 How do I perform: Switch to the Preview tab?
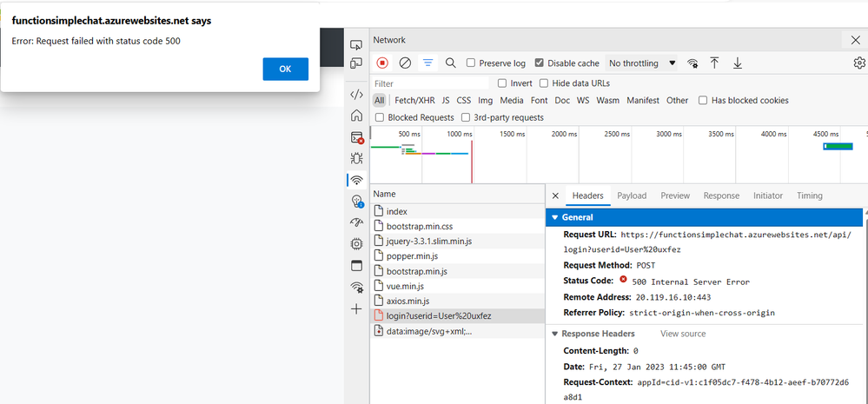coord(675,195)
